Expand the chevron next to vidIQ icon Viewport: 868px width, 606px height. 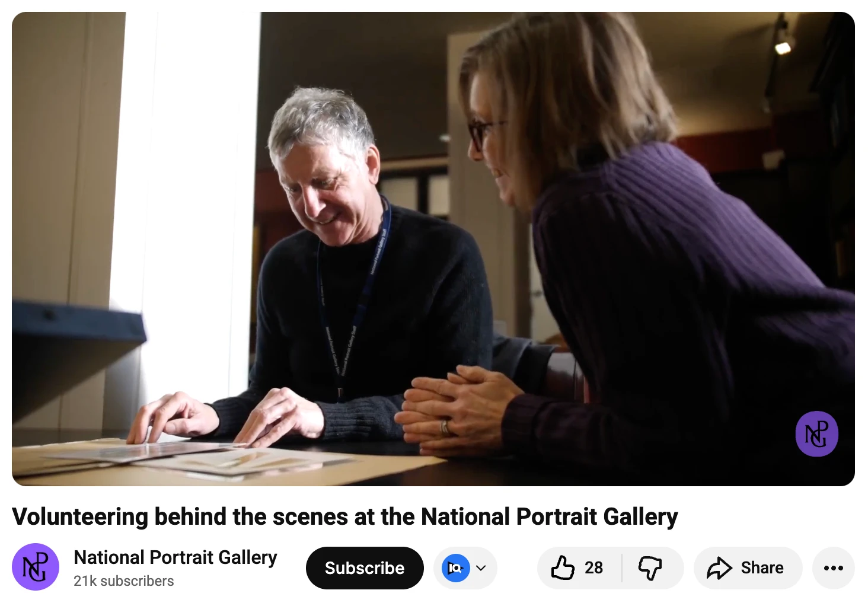click(481, 568)
